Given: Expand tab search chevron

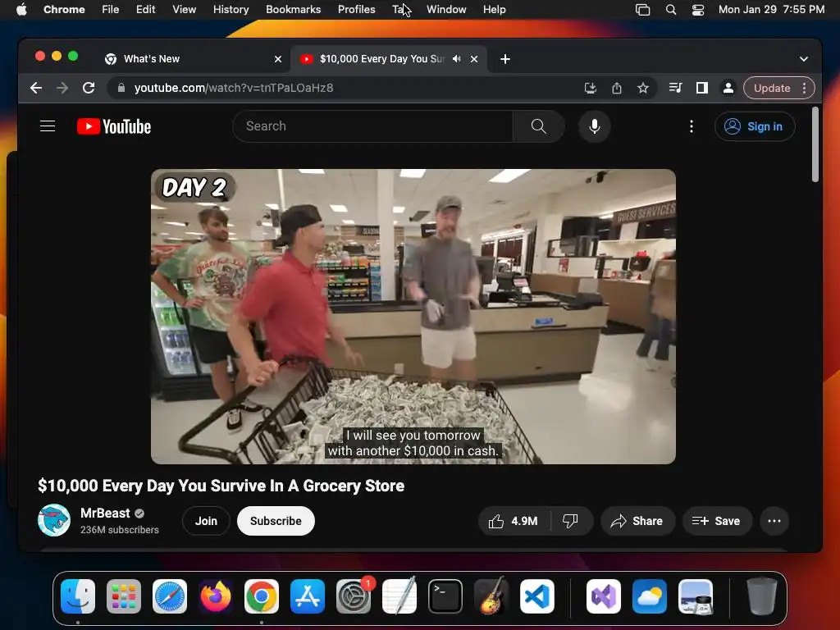Looking at the screenshot, I should pyautogui.click(x=804, y=59).
